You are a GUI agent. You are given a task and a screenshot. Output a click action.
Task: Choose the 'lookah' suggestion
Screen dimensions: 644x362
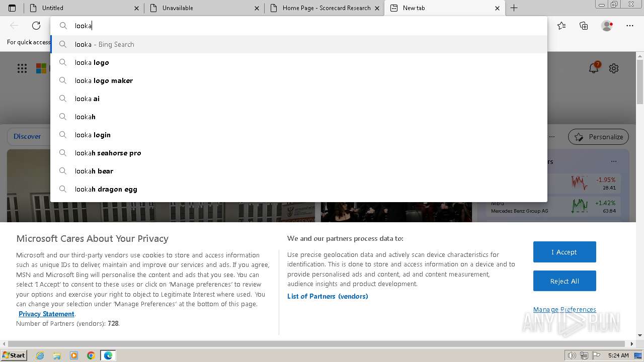point(299,117)
